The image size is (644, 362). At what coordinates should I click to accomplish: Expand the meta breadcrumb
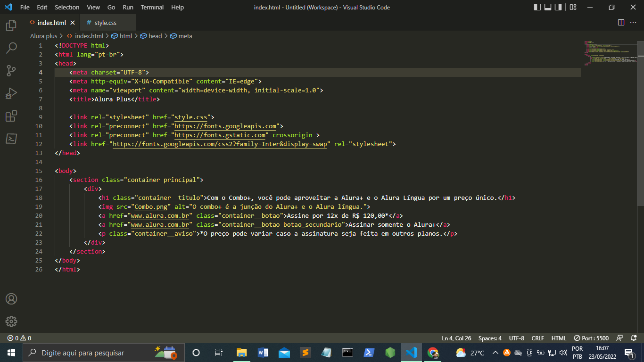tap(181, 36)
